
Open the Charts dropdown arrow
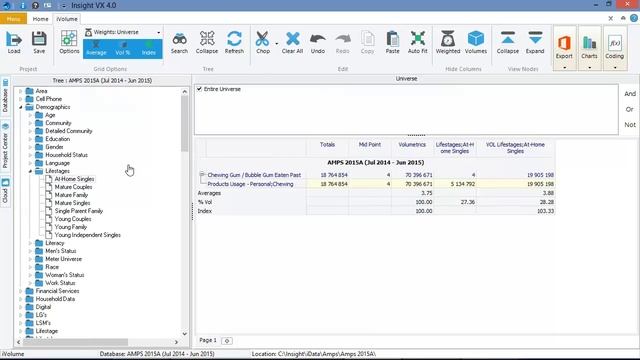589,67
